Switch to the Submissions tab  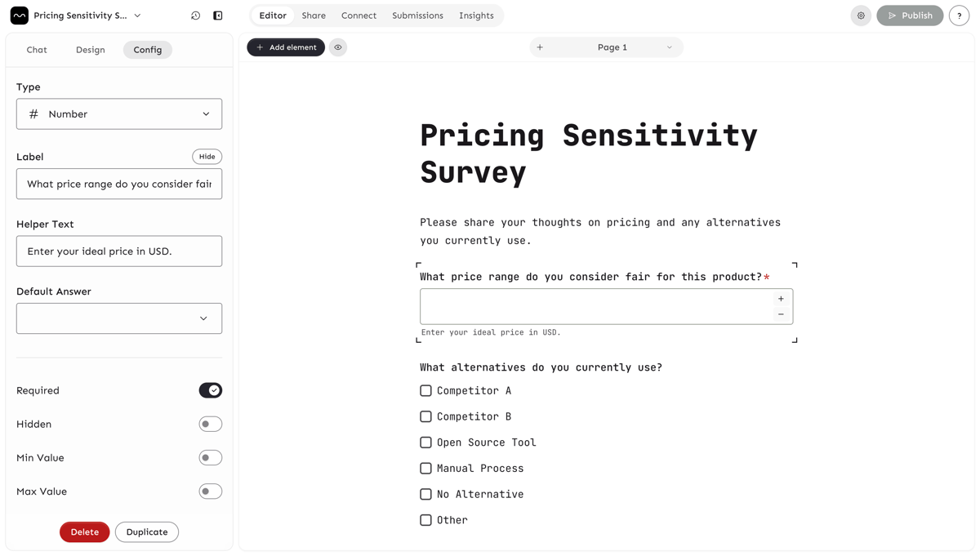[x=417, y=16]
